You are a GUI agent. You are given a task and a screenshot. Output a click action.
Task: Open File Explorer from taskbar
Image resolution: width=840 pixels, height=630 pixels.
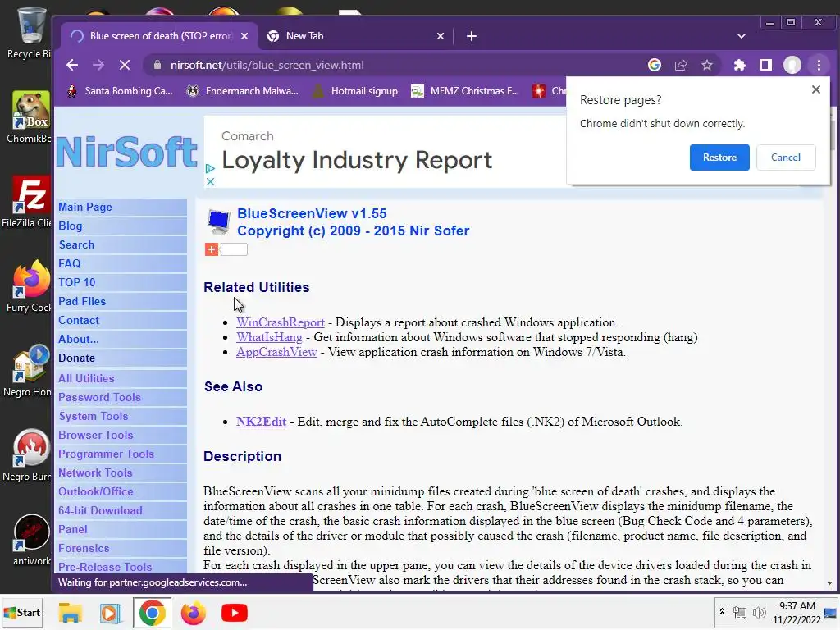coord(71,613)
